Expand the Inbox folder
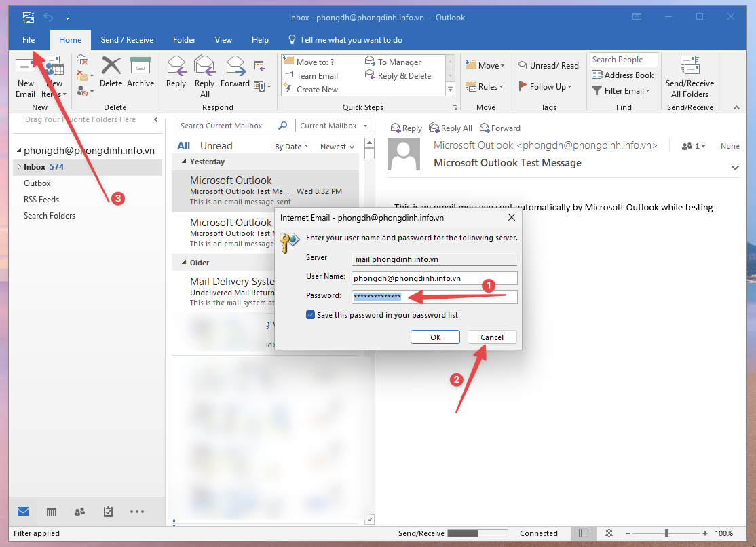The width and height of the screenshot is (756, 547). (19, 167)
